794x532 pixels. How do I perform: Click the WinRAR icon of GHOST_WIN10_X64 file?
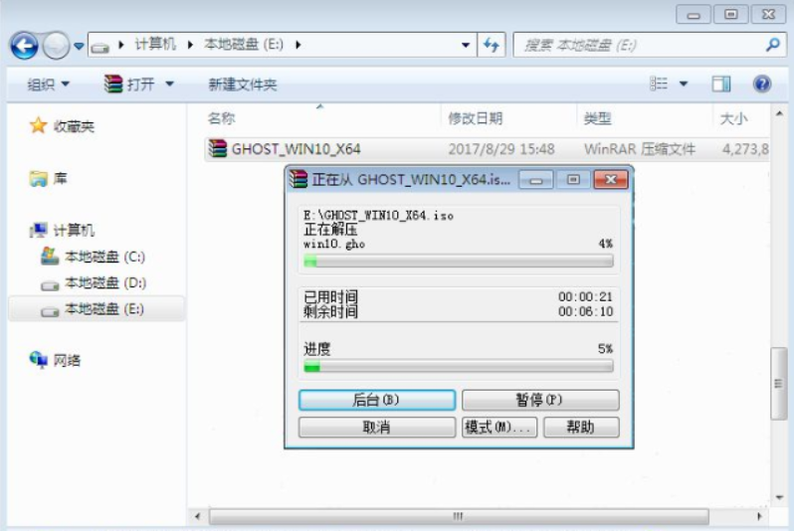218,149
